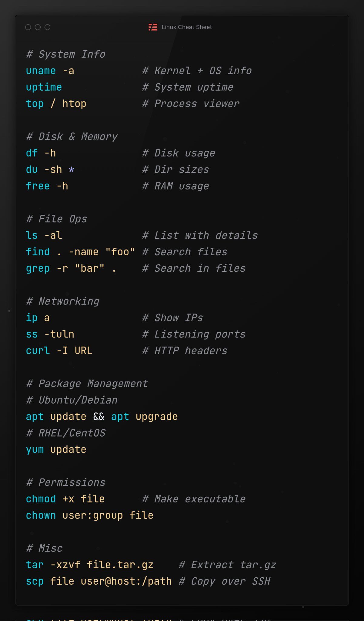Click the "foo" string in the find command
The width and height of the screenshot is (364, 621).
click(120, 252)
